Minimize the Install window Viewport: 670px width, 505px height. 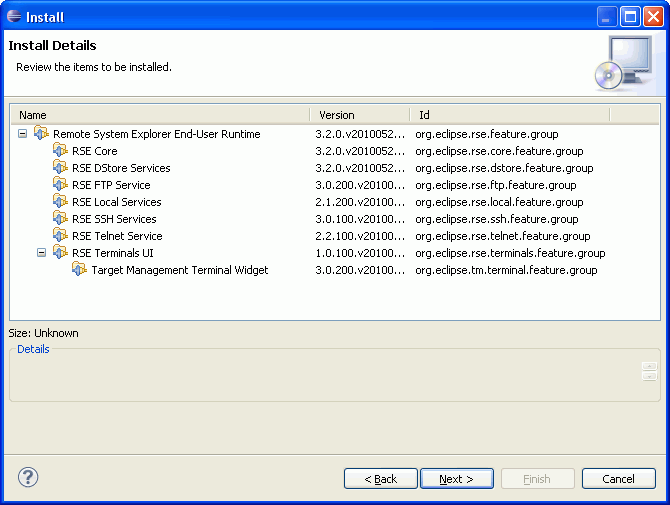tap(607, 17)
